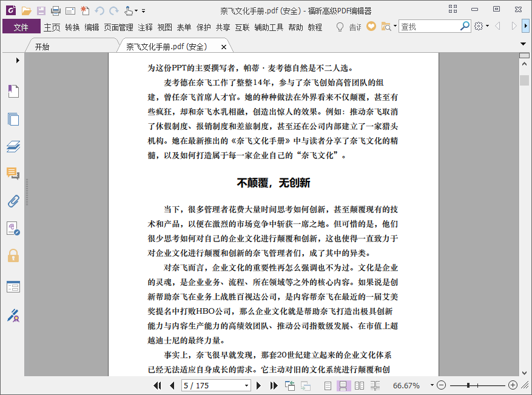
Task: Open the 文件 menu
Action: pos(21,27)
